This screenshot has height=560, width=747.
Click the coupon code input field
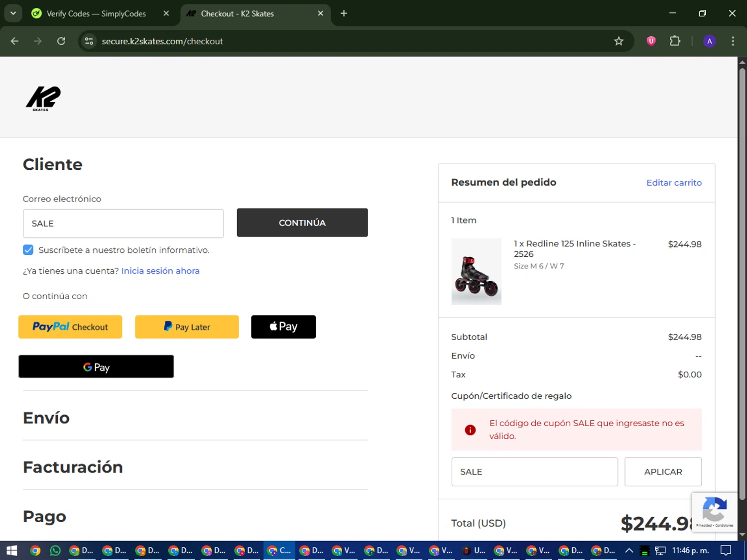click(534, 472)
